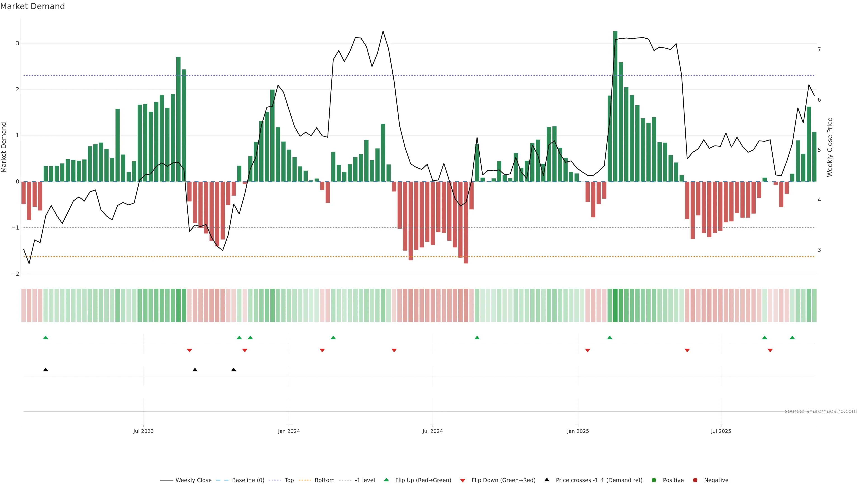The height and width of the screenshot is (488, 868).
Task: Click the Flip Up green triangle legend icon
Action: (386, 480)
